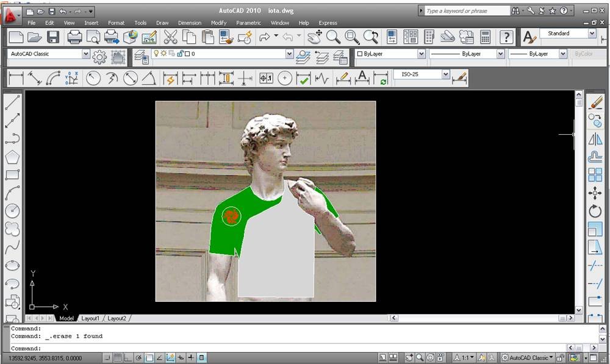Open the Draw menu

162,23
